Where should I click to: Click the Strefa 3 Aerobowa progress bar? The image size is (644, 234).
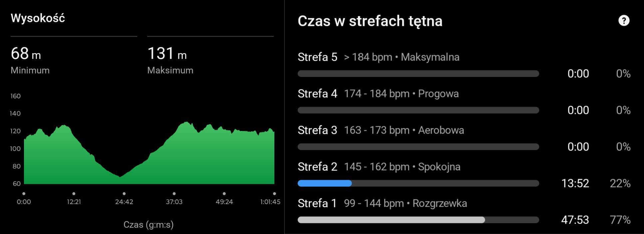click(x=418, y=147)
